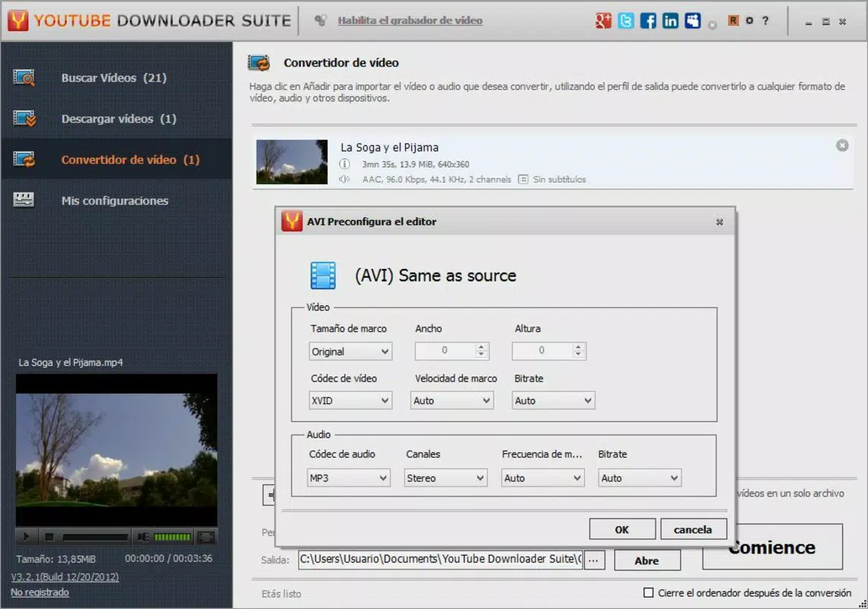The width and height of the screenshot is (868, 609).
Task: Open Descargar vídeos section
Action: pos(116,119)
